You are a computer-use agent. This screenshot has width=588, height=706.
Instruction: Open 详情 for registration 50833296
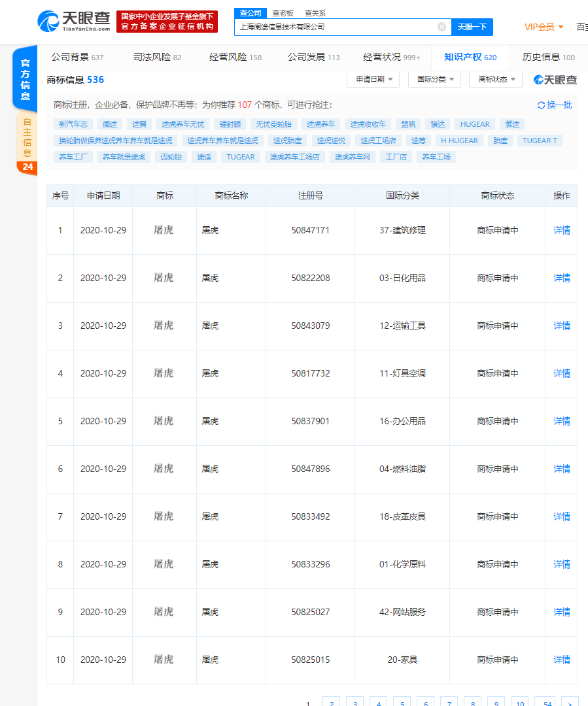pos(561,564)
